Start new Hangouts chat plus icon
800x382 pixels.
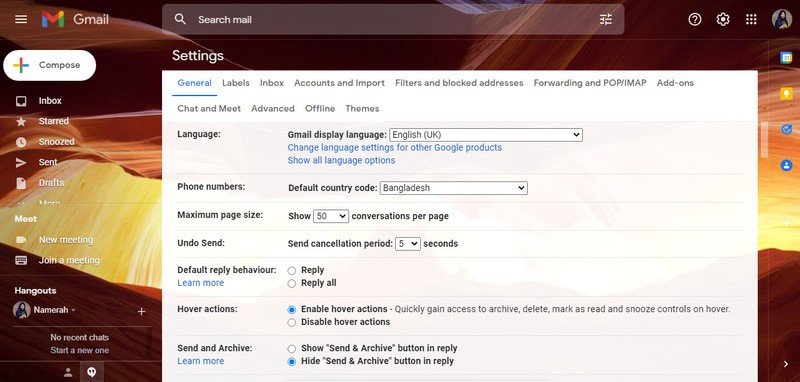141,311
